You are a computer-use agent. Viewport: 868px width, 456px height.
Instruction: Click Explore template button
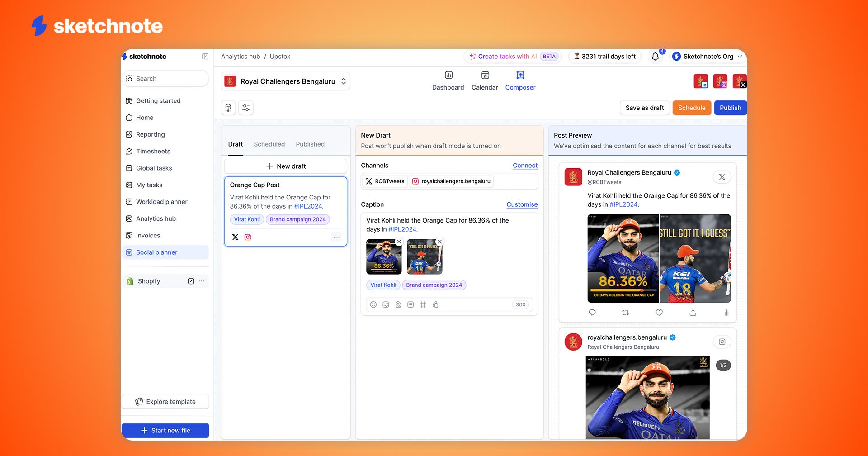165,402
